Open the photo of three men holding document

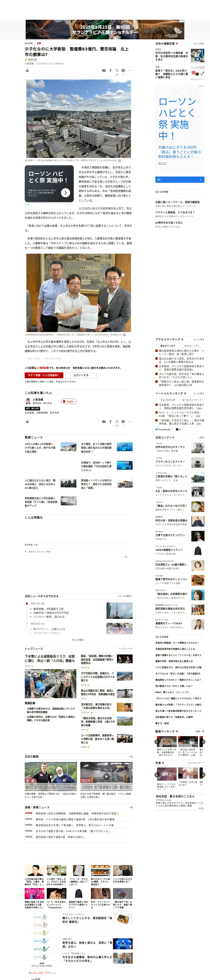[79, 293]
